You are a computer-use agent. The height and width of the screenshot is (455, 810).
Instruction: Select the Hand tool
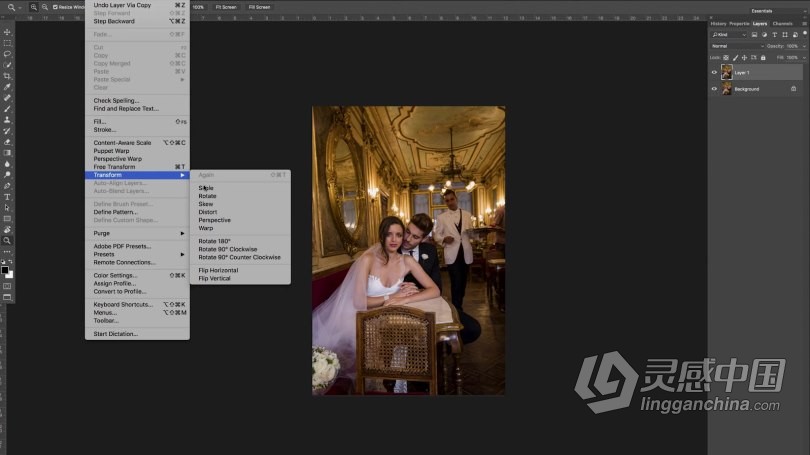coord(7,229)
